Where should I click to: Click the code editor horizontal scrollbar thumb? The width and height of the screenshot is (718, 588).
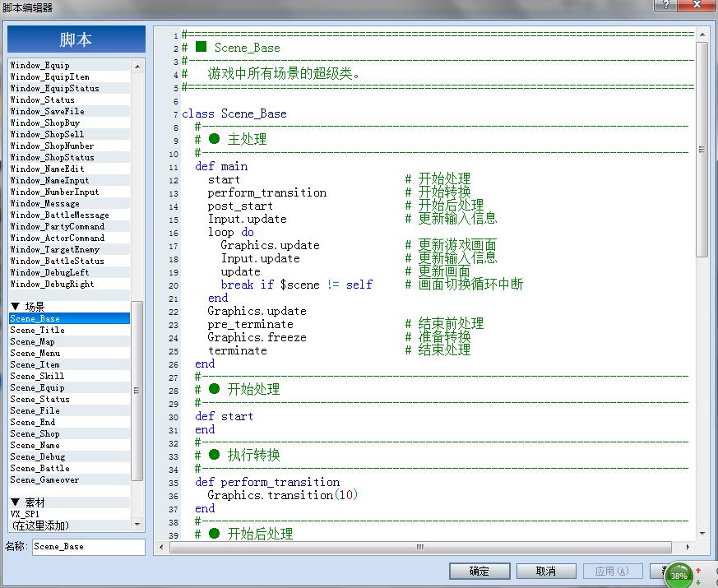420,547
